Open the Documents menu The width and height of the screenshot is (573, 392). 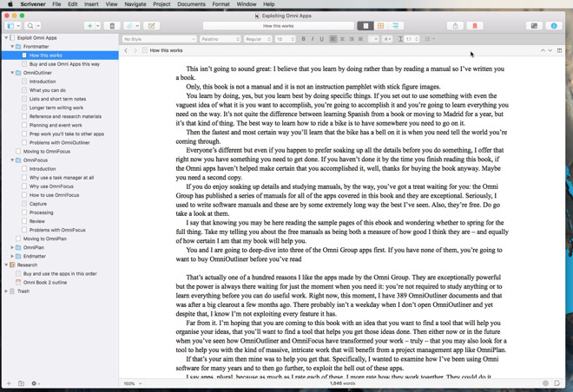(x=191, y=4)
